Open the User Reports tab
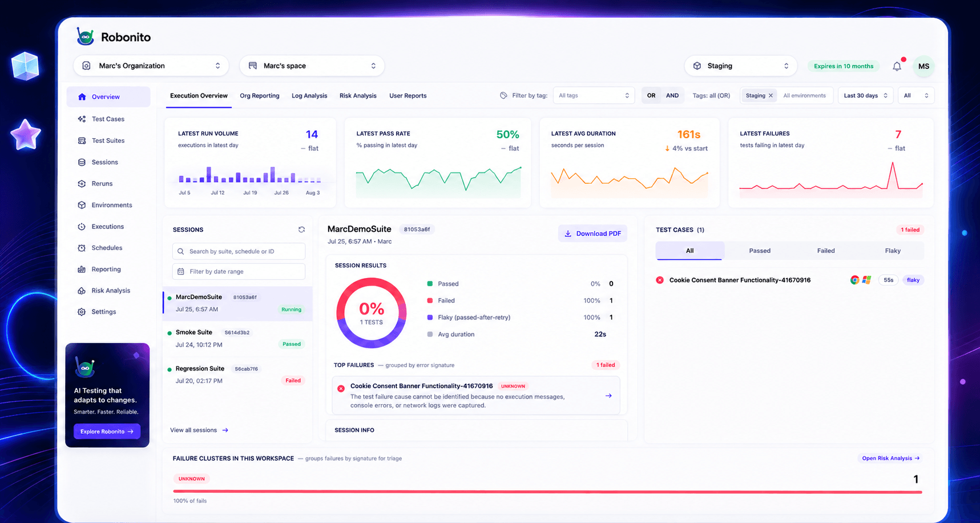980x523 pixels. (408, 96)
